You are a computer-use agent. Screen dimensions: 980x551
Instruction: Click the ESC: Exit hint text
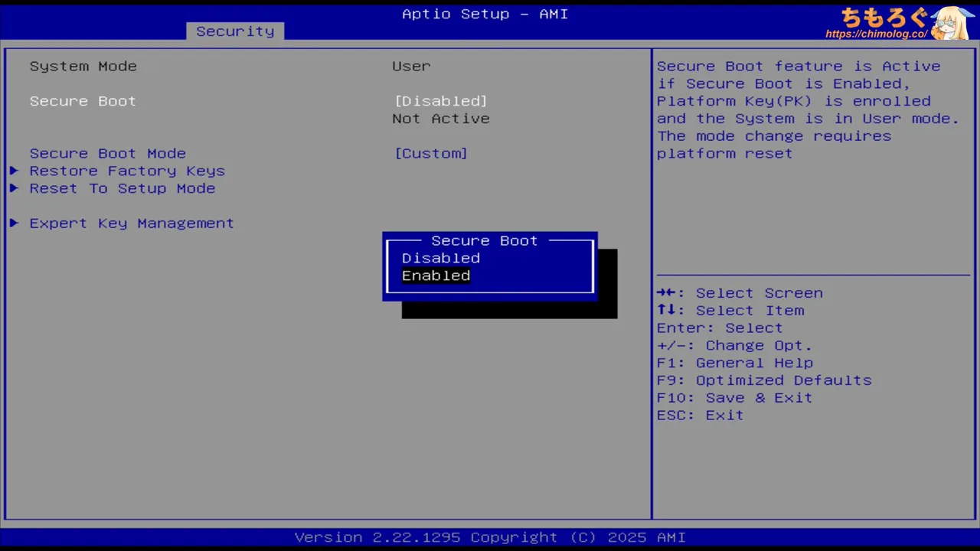pyautogui.click(x=700, y=416)
